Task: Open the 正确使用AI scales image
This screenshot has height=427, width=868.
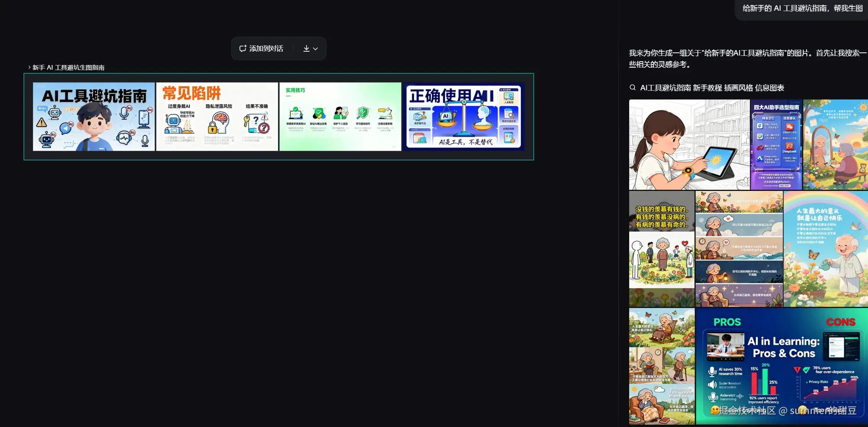Action: point(463,116)
